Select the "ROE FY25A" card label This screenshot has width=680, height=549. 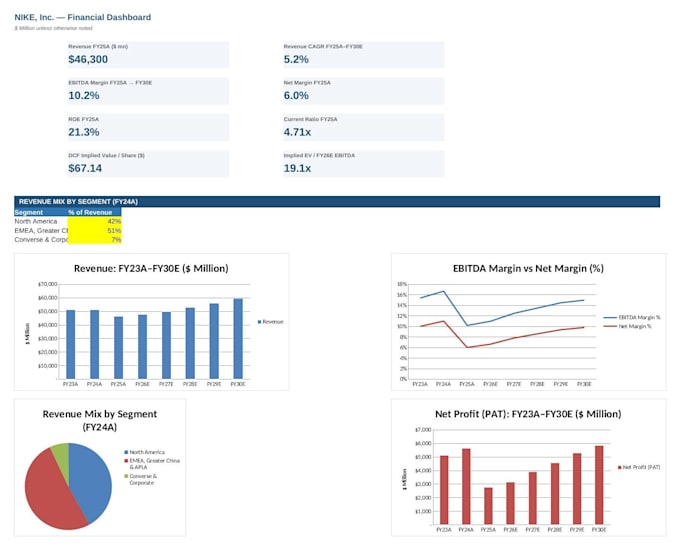pyautogui.click(x=83, y=119)
